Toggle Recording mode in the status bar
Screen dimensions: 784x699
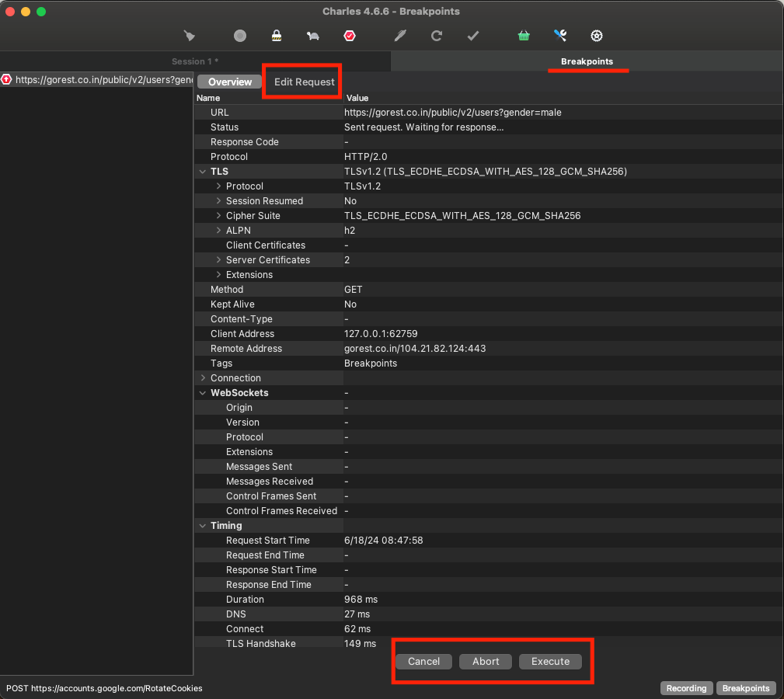(x=686, y=688)
